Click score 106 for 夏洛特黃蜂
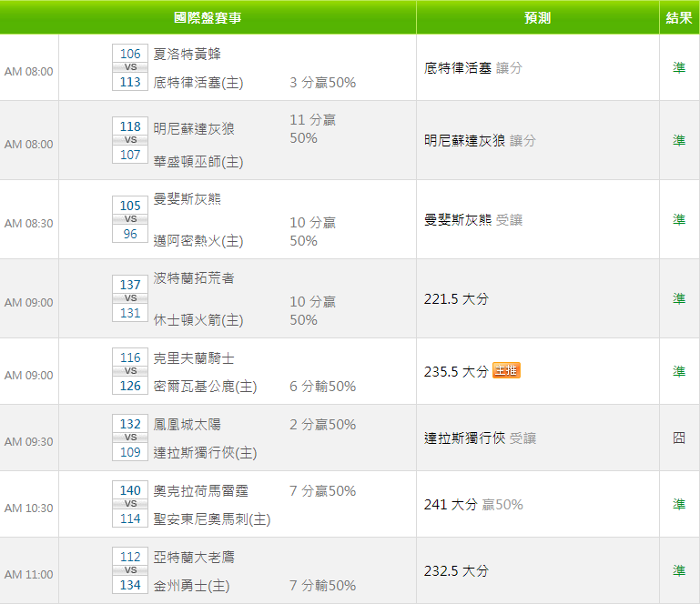The width and height of the screenshot is (700, 604). point(130,54)
